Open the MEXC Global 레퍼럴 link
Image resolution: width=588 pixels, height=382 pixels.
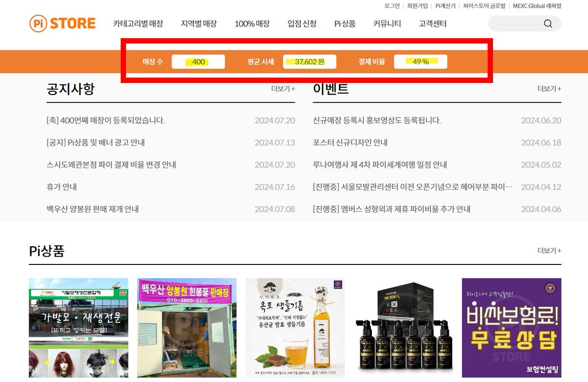(537, 6)
